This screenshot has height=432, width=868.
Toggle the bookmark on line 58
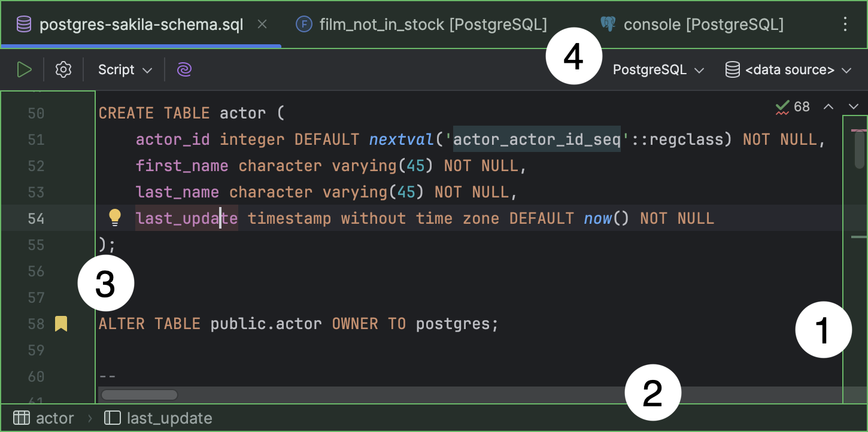click(60, 323)
